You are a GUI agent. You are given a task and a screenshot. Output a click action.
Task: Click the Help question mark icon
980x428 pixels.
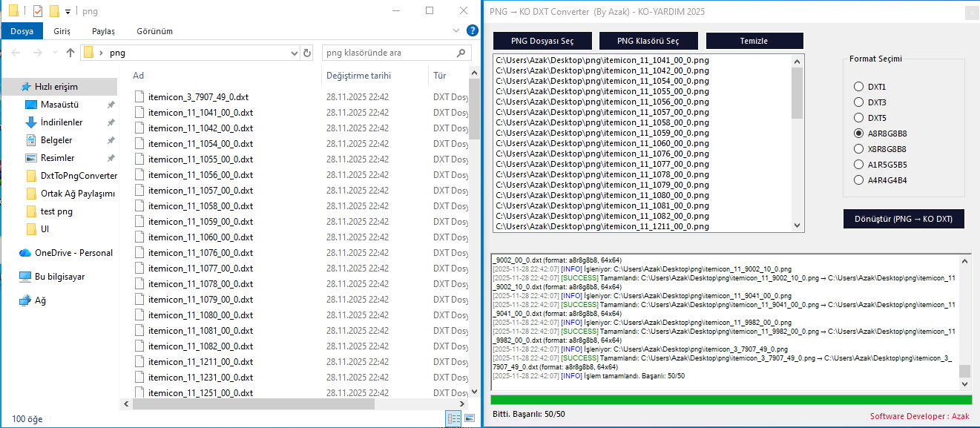click(472, 31)
